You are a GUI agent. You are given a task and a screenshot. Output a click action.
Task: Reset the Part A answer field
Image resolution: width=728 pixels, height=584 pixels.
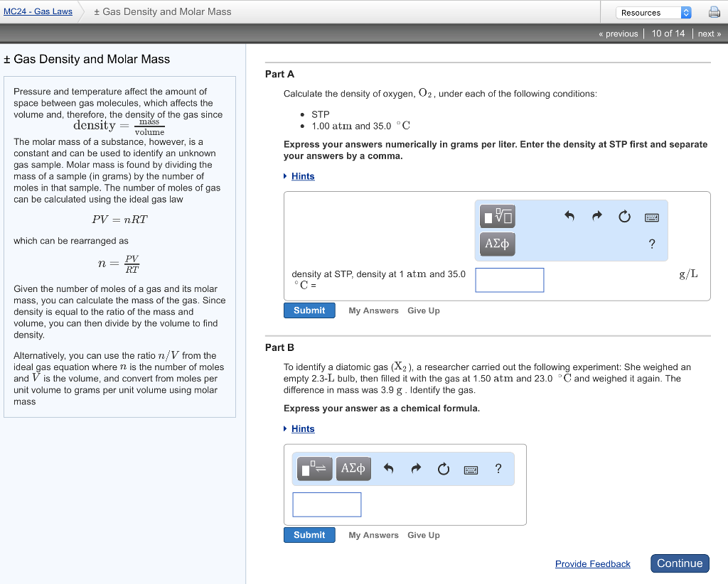624,217
